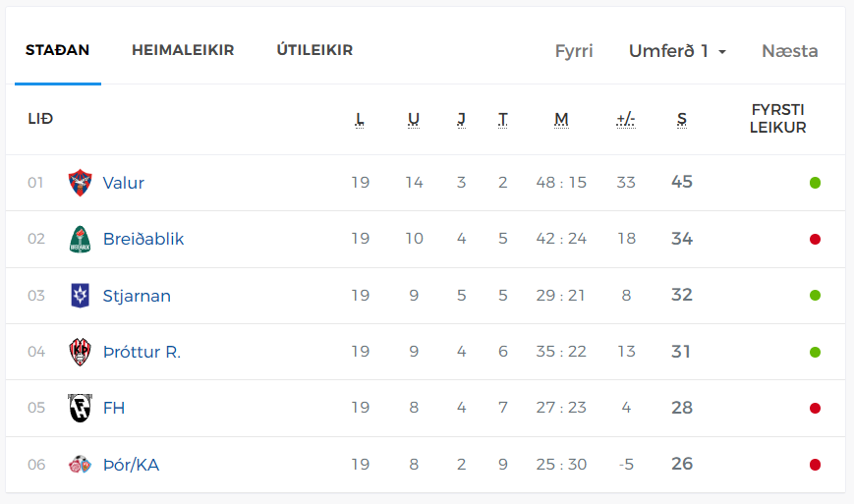The image size is (854, 504).
Task: Open the Stjarnan team link
Action: tap(137, 296)
